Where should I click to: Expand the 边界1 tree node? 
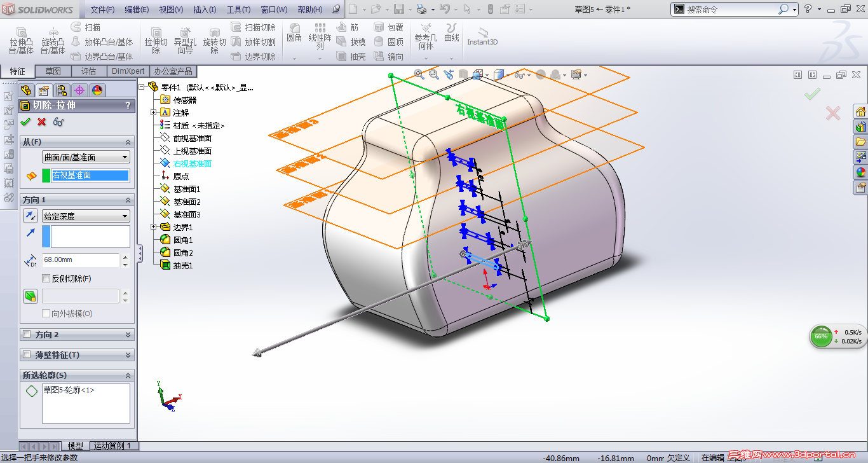tap(153, 227)
